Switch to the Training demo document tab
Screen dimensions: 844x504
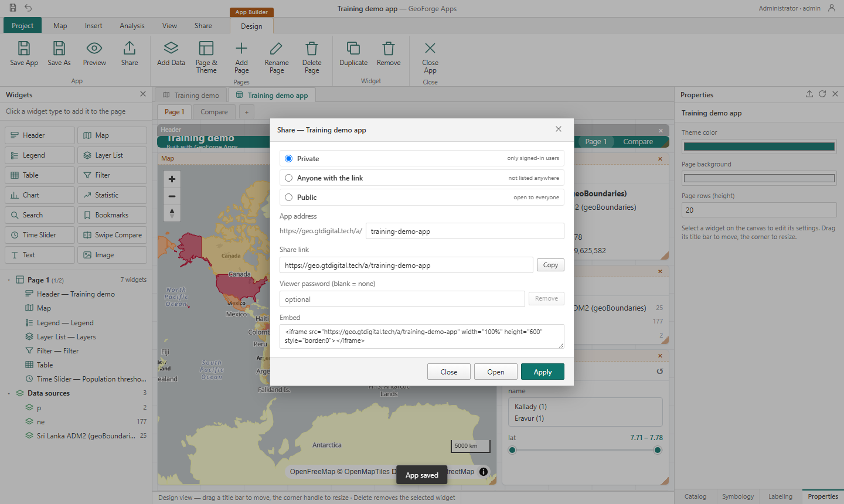(190, 95)
